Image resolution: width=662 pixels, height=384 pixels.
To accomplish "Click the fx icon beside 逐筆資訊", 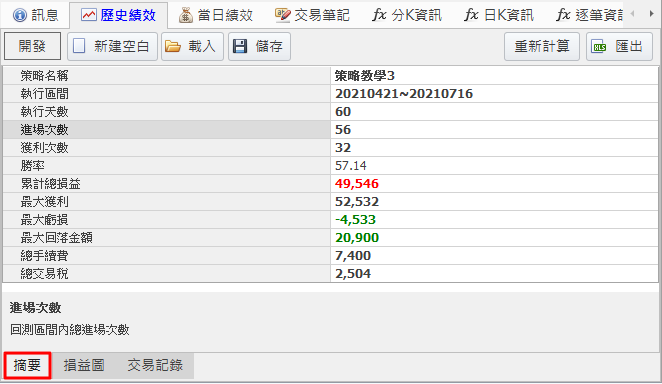I will point(563,15).
